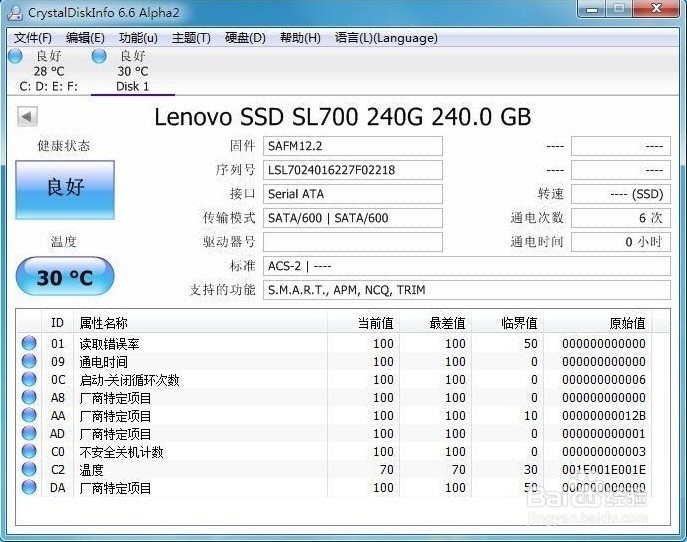Open the 文件(F) menu
This screenshot has width=687, height=542.
pyautogui.click(x=33, y=38)
